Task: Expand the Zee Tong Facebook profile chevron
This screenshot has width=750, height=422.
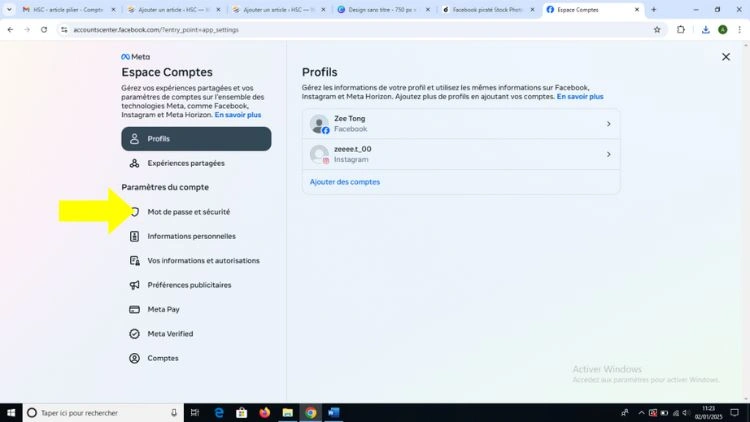Action: 608,124
